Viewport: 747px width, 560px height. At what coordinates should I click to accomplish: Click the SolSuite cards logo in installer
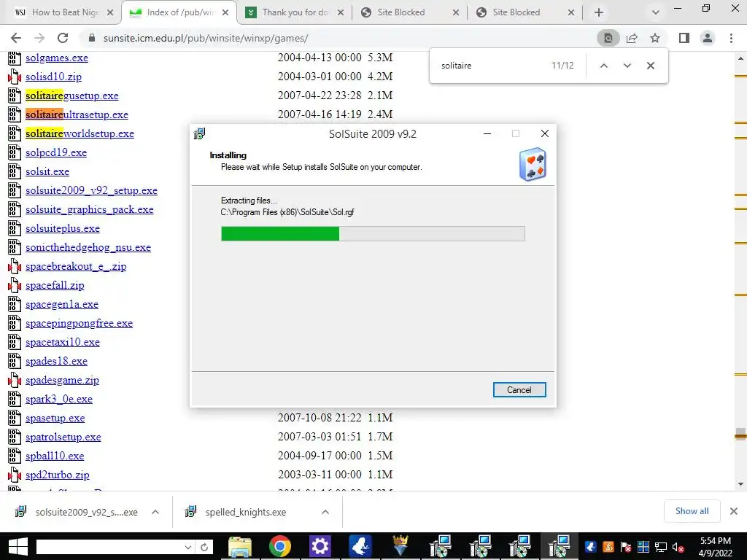click(533, 164)
